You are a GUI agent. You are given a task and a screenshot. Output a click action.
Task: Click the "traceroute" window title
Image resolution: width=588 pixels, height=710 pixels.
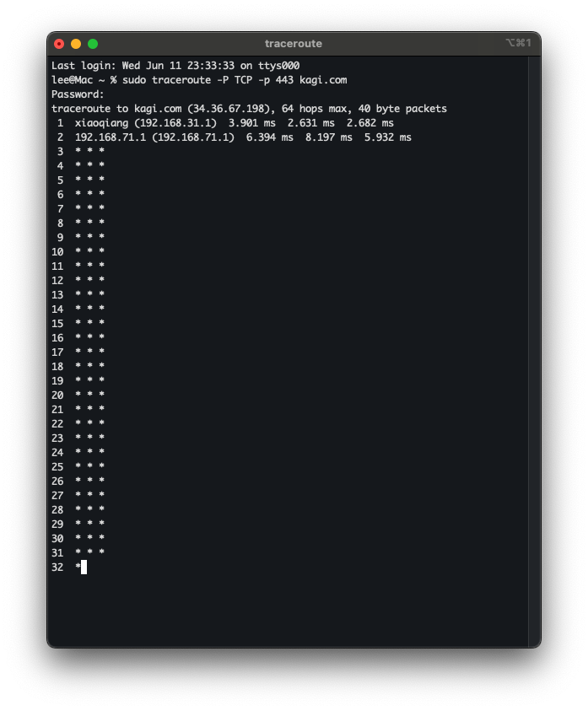[x=293, y=44]
